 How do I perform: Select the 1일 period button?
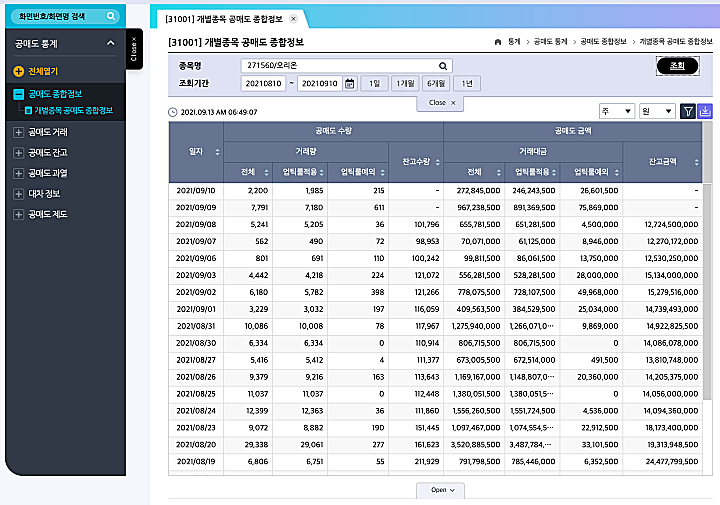click(374, 84)
